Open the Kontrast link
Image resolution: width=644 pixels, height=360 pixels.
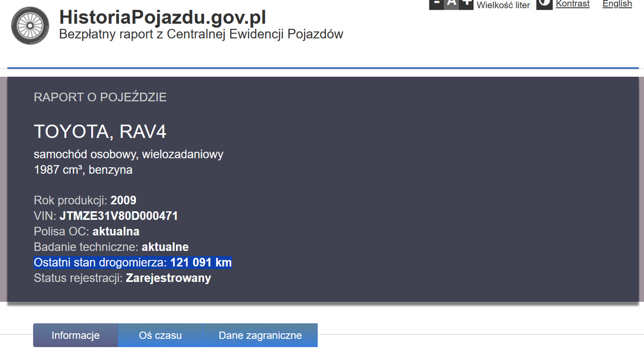pos(573,4)
